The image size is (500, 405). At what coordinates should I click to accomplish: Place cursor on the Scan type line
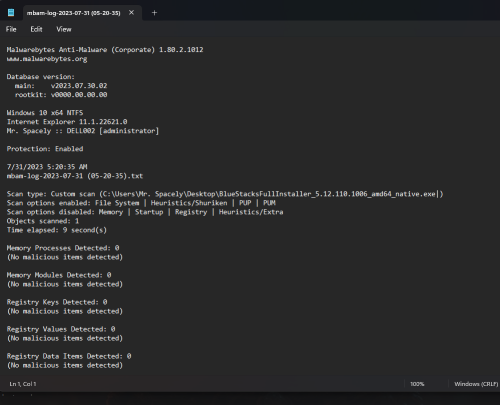225,194
